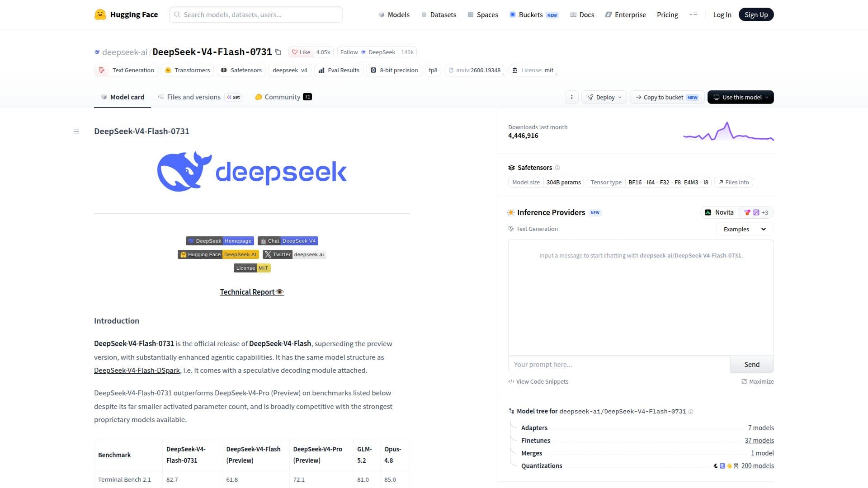
Task: Open View Code Snippets link
Action: [538, 382]
